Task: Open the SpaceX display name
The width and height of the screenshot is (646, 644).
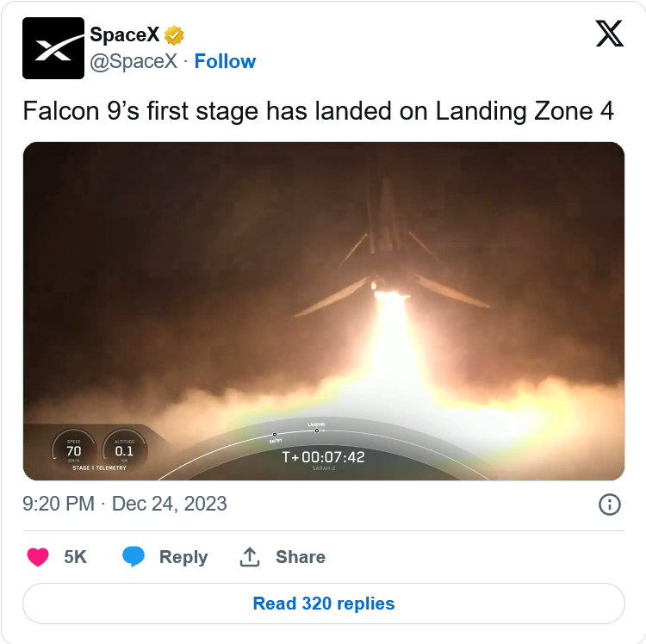Action: pos(124,34)
